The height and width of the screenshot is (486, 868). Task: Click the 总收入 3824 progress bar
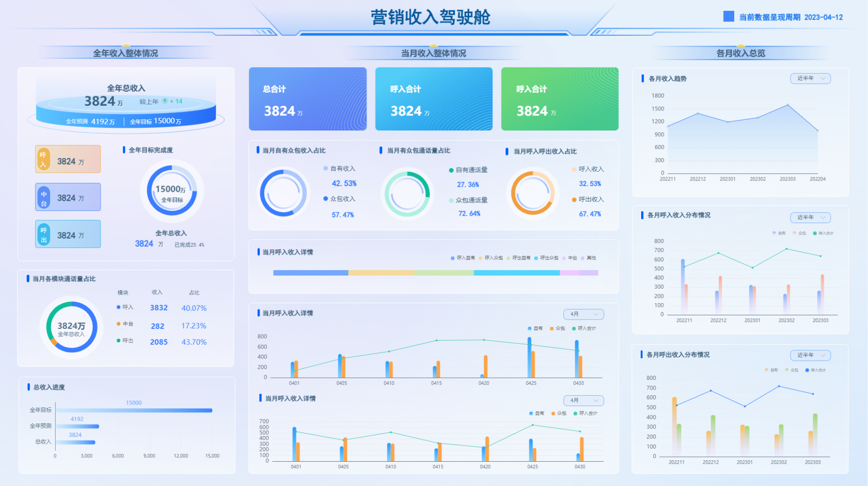coord(75,442)
